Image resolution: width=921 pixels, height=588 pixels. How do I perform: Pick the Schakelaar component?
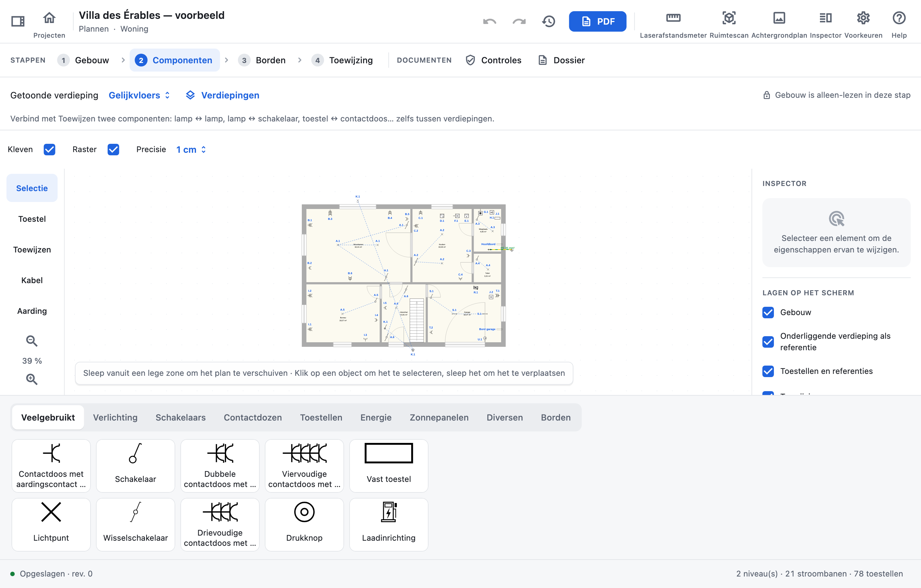(x=135, y=466)
